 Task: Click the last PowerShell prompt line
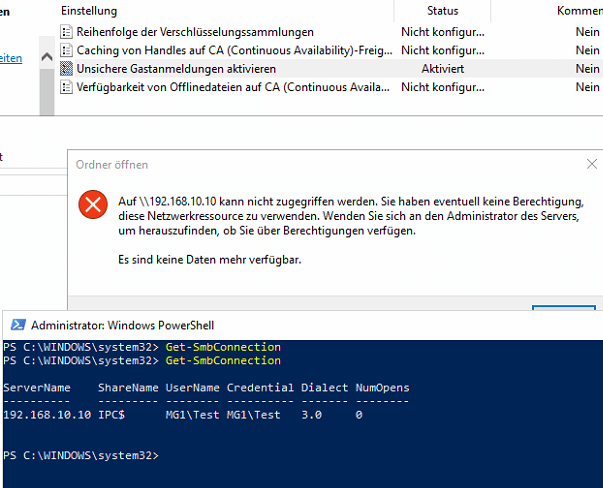pos(82,455)
